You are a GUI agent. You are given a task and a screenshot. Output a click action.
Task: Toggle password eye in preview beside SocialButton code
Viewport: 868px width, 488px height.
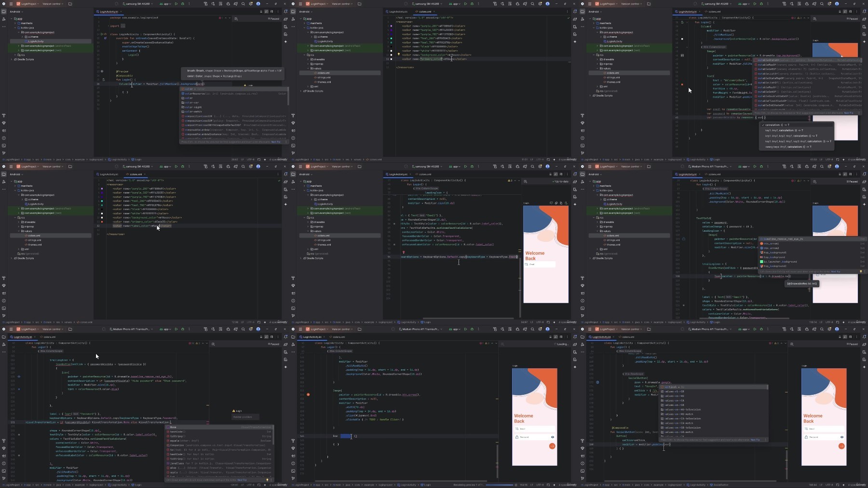pos(842,437)
